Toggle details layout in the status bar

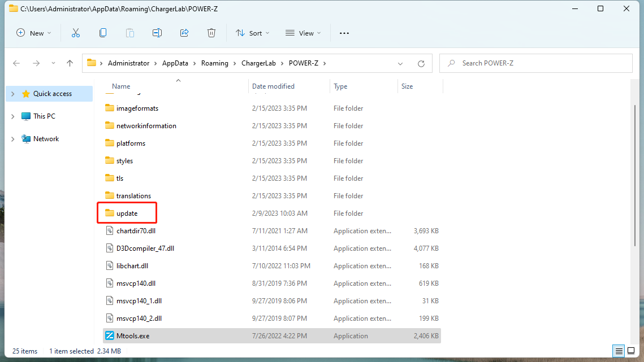619,351
